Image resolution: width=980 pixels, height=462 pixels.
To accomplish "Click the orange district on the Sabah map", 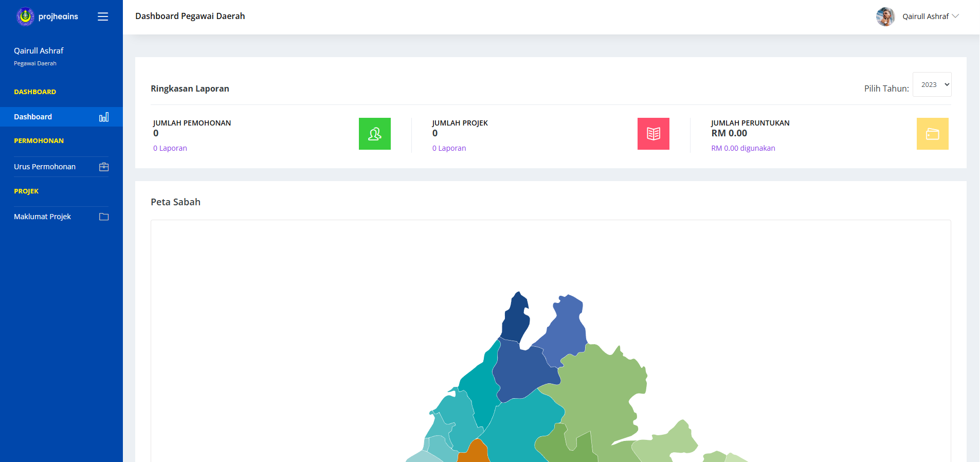I will (x=474, y=453).
